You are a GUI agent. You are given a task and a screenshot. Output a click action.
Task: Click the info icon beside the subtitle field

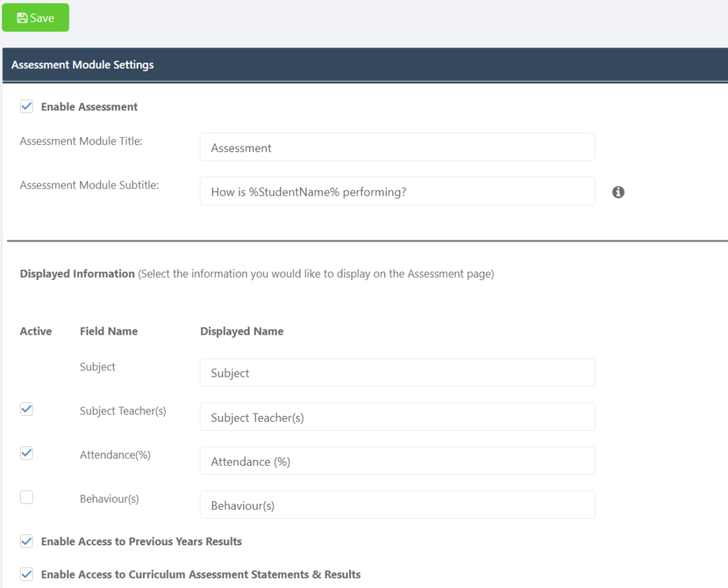pyautogui.click(x=618, y=192)
